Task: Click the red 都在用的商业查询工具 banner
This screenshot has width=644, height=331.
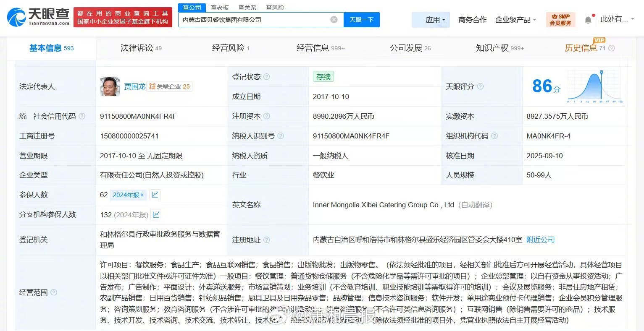Action: point(123,17)
